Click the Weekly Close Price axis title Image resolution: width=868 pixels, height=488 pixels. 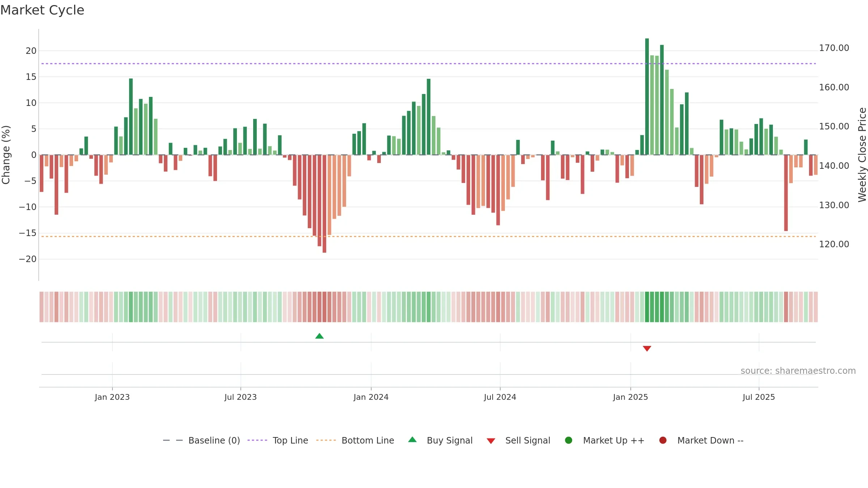[x=862, y=155]
